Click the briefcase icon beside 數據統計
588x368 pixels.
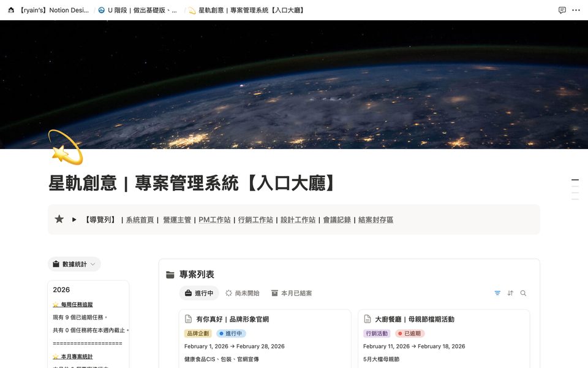pyautogui.click(x=56, y=264)
